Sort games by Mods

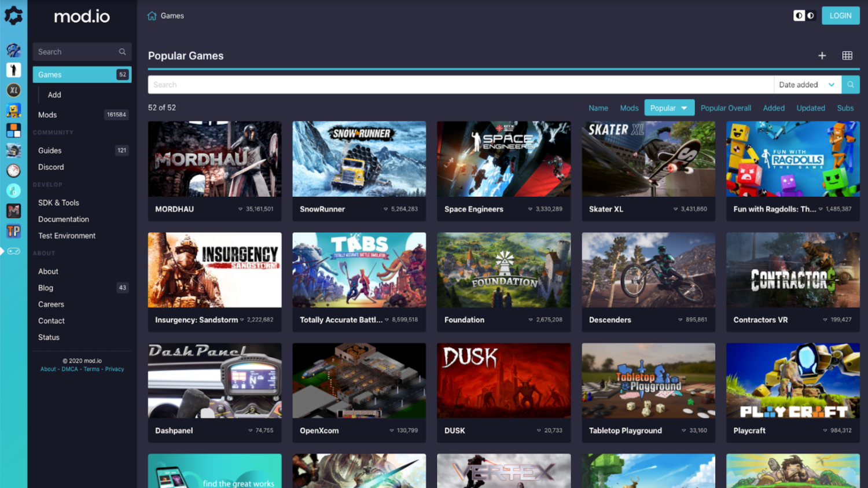click(x=629, y=108)
